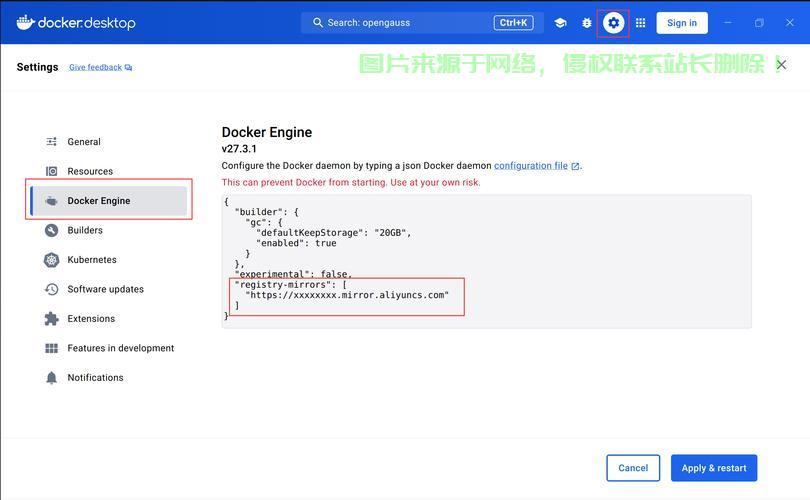The height and width of the screenshot is (500, 810).
Task: Open the Learning center graduation cap icon
Action: tap(560, 23)
